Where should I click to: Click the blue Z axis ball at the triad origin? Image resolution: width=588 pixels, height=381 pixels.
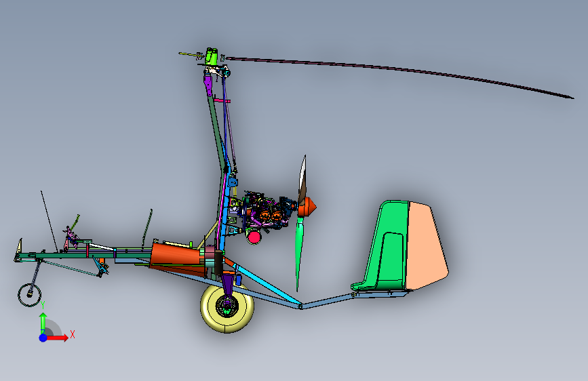(43, 338)
